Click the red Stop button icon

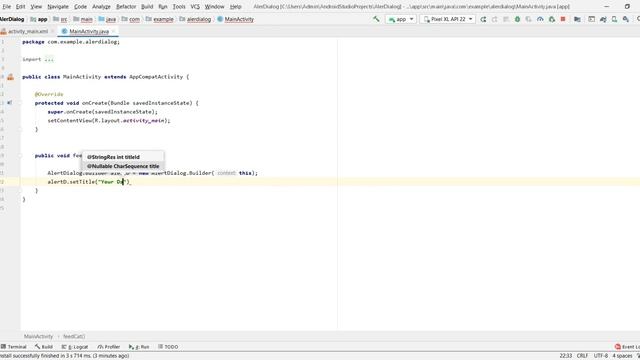click(563, 19)
